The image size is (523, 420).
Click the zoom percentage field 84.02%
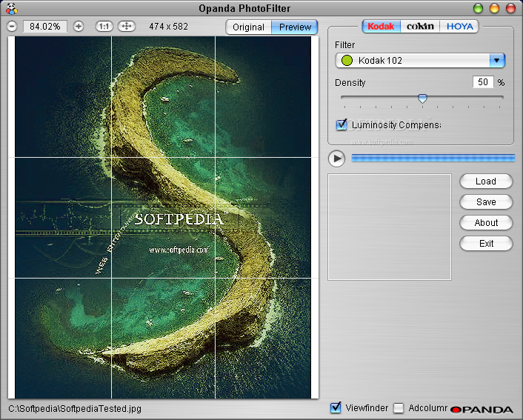(44, 27)
